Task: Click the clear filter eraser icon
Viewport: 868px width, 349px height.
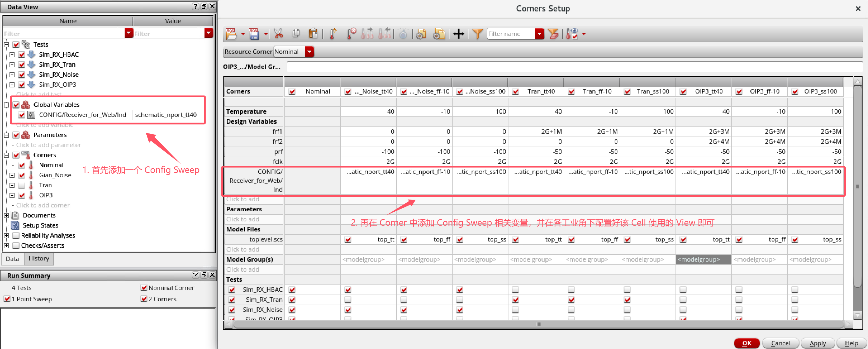Action: click(553, 34)
